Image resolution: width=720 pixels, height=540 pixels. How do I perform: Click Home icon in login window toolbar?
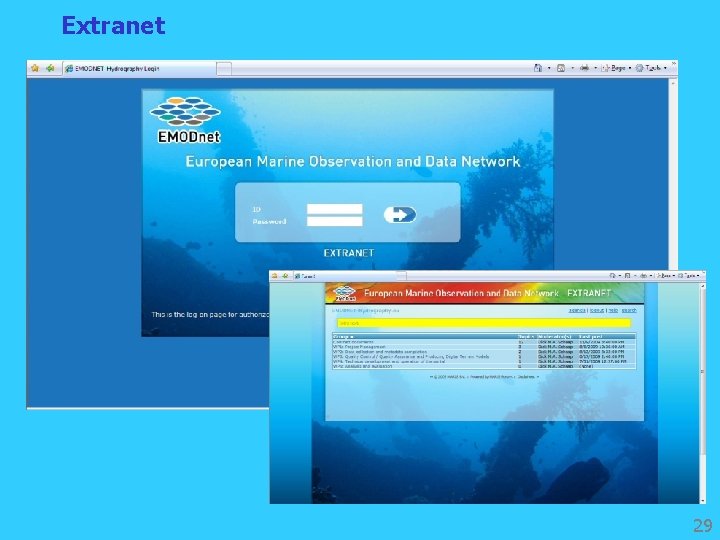538,68
